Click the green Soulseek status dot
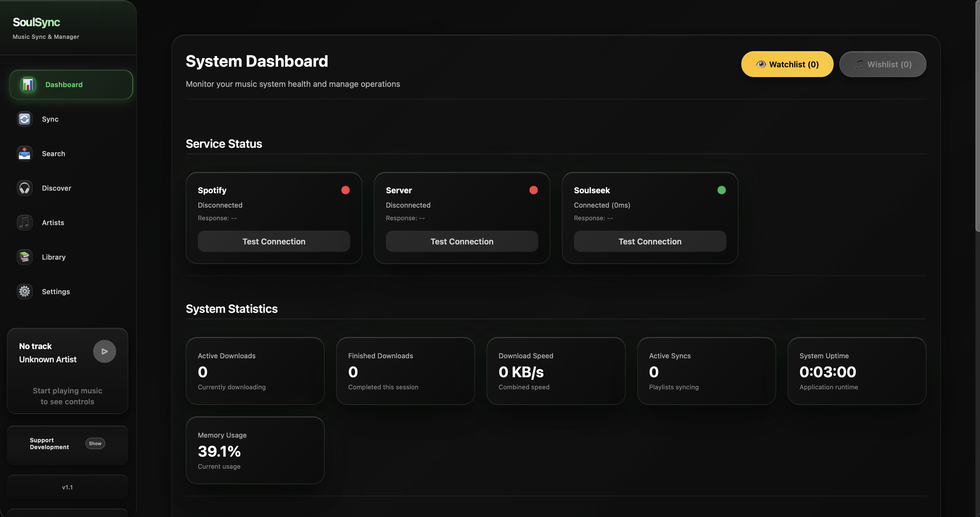This screenshot has width=980, height=517. 722,190
